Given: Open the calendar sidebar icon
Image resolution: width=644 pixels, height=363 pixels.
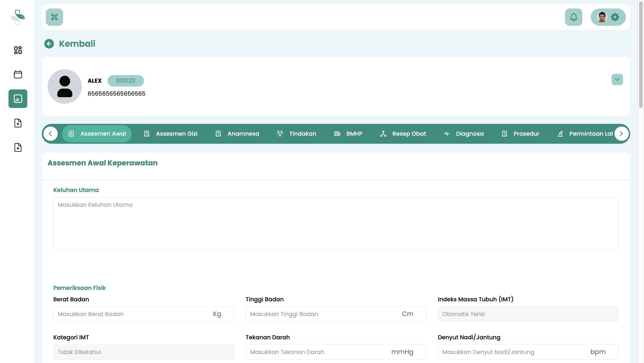Looking at the screenshot, I should coord(18,74).
